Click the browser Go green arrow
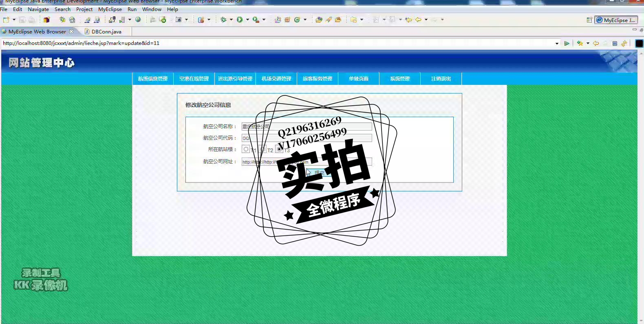This screenshot has height=324, width=644. 567,43
